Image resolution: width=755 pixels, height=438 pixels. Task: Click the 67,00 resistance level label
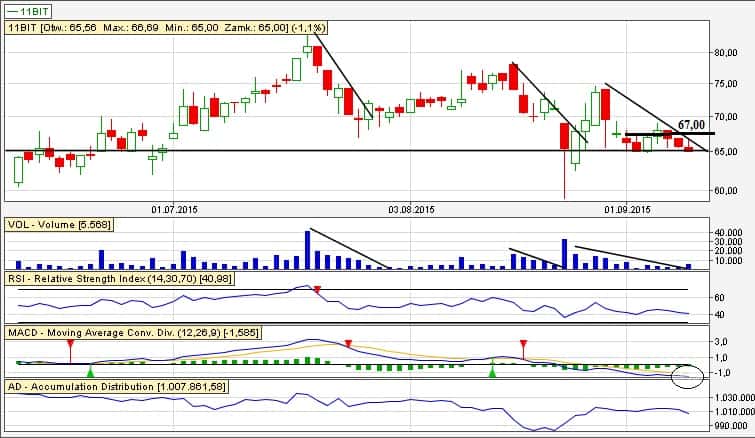pyautogui.click(x=692, y=125)
